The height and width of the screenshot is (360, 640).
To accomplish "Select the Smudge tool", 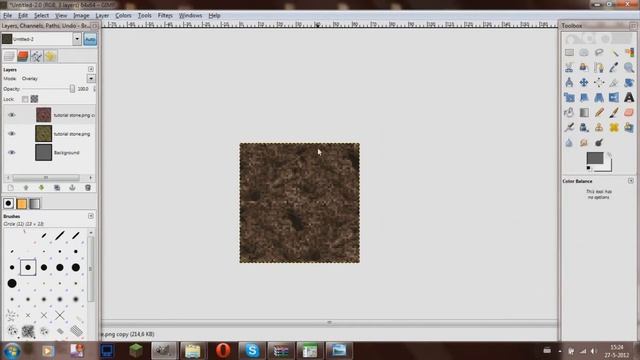I will 584,142.
